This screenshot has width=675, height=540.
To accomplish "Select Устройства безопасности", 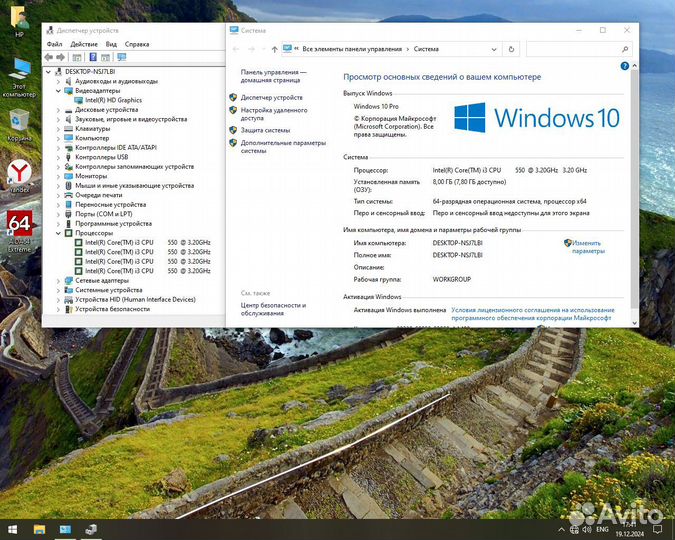I will (x=112, y=309).
